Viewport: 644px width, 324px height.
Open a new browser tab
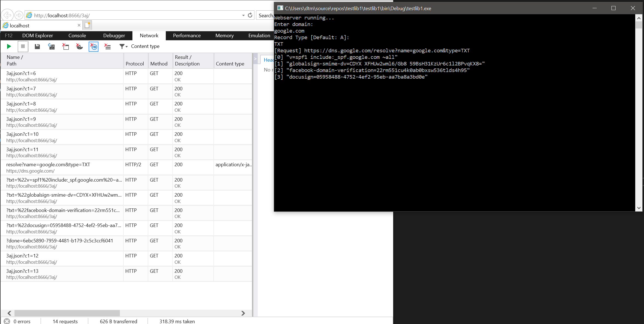[x=87, y=25]
